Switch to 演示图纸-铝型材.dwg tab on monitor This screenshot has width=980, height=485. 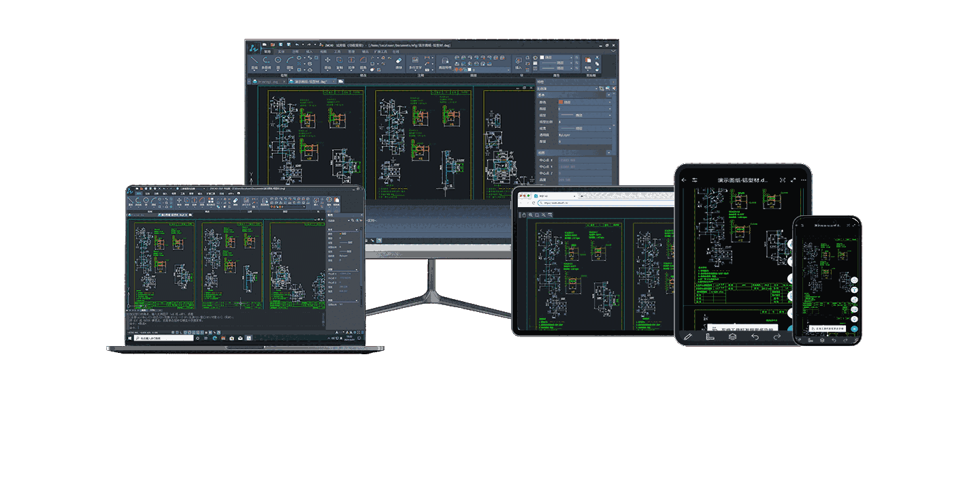(312, 81)
